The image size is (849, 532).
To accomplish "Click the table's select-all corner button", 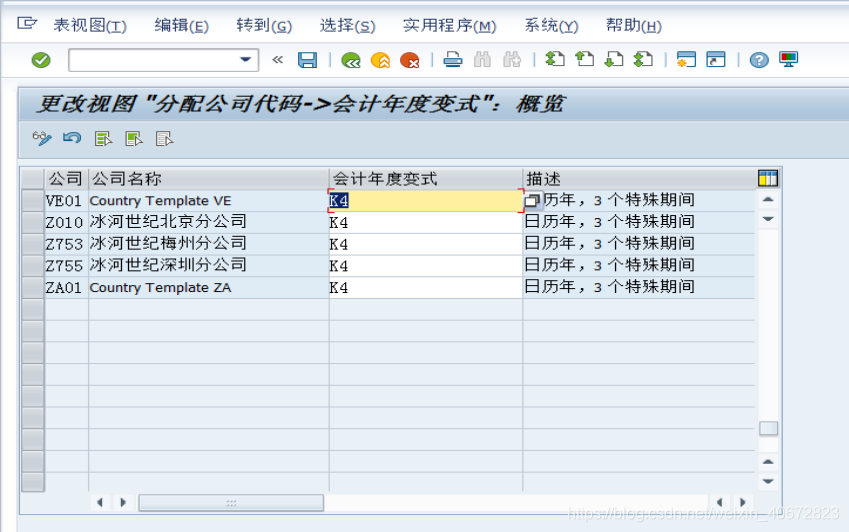I will coord(32,178).
